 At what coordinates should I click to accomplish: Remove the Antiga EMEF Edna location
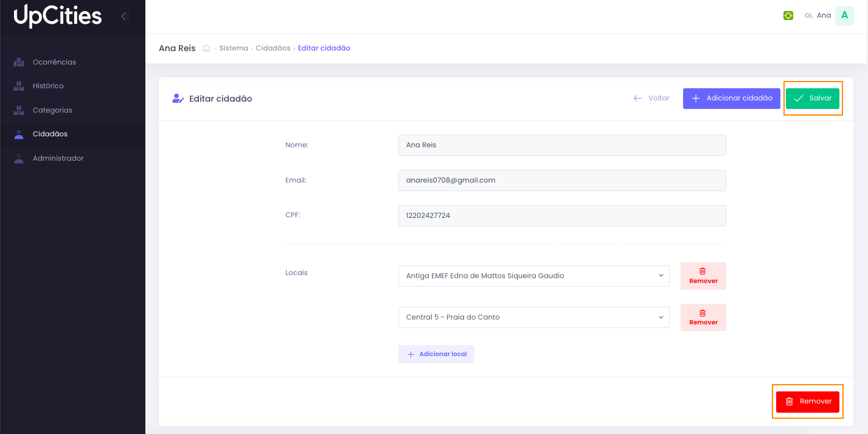703,276
